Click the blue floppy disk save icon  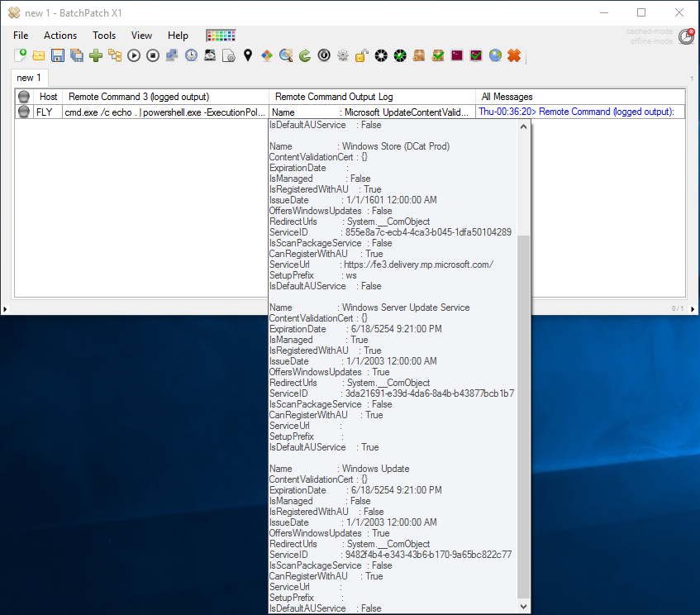click(x=58, y=55)
